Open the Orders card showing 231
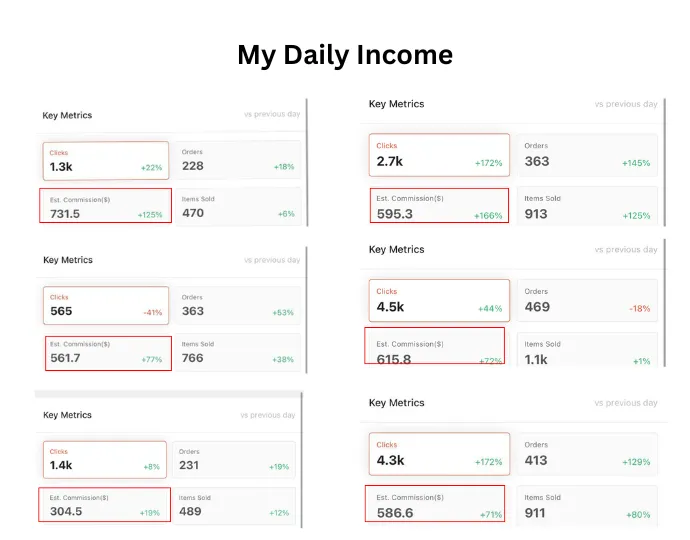 tap(234, 459)
